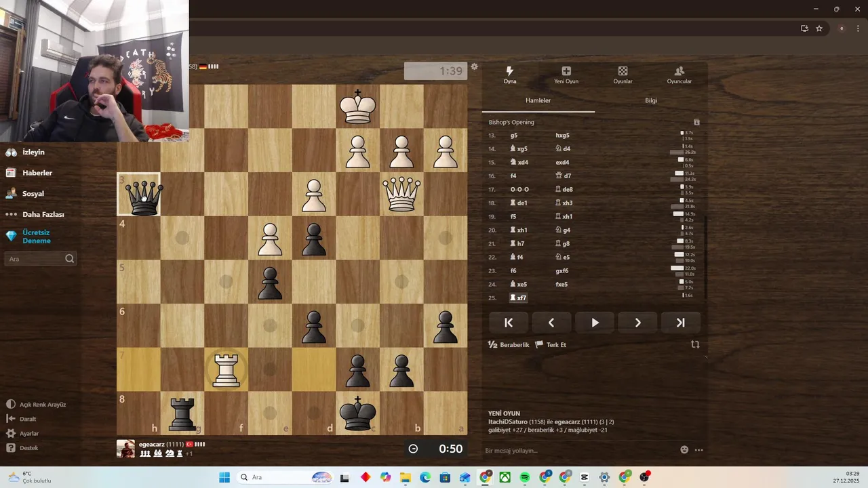
Task: Switch to the Bilgi tab
Action: (651, 100)
